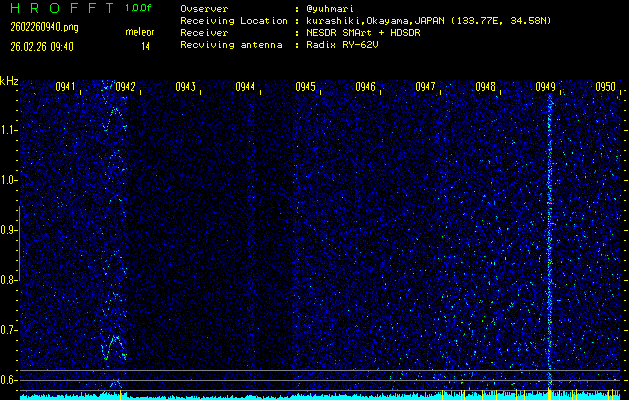Click the 1.1 kHz axis label
This screenshot has height=400, width=629.
[7, 130]
